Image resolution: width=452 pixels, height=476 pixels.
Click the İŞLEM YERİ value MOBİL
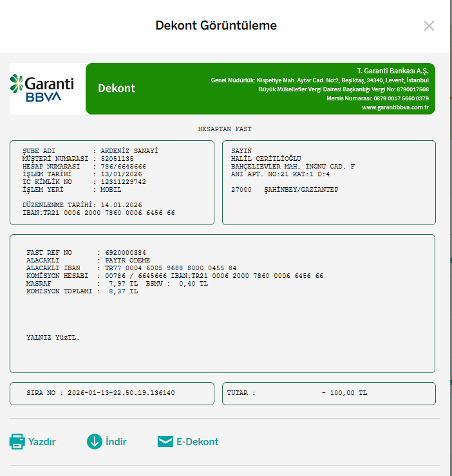pyautogui.click(x=111, y=189)
